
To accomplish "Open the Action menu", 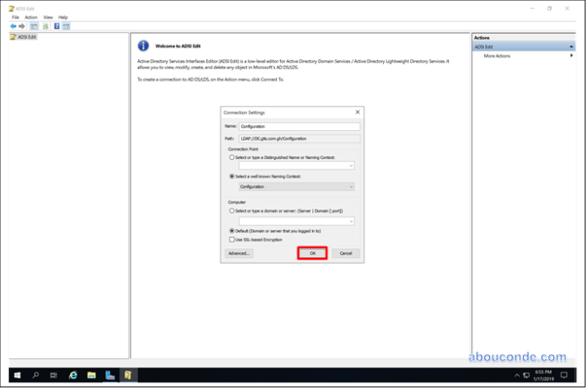I will point(30,16).
